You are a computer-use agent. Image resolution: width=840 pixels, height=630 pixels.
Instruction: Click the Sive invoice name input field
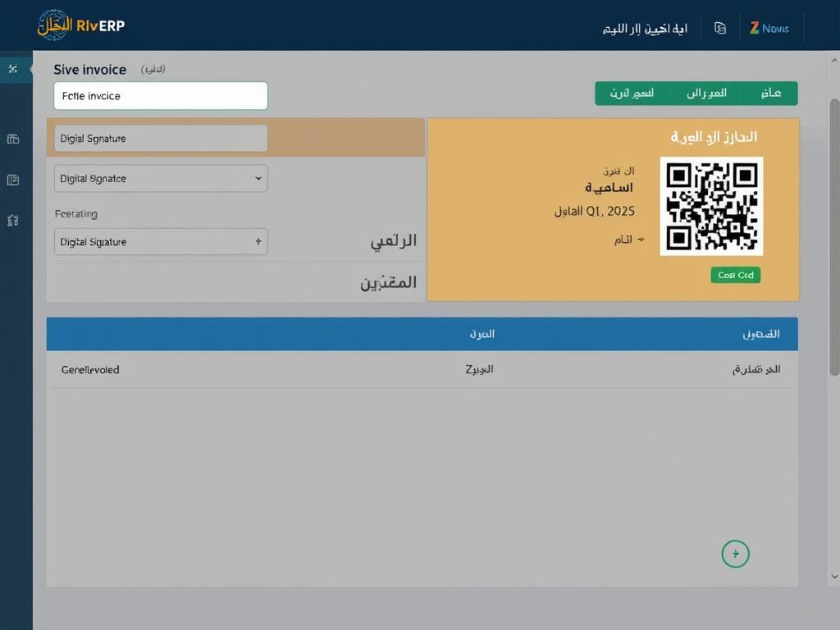click(160, 95)
